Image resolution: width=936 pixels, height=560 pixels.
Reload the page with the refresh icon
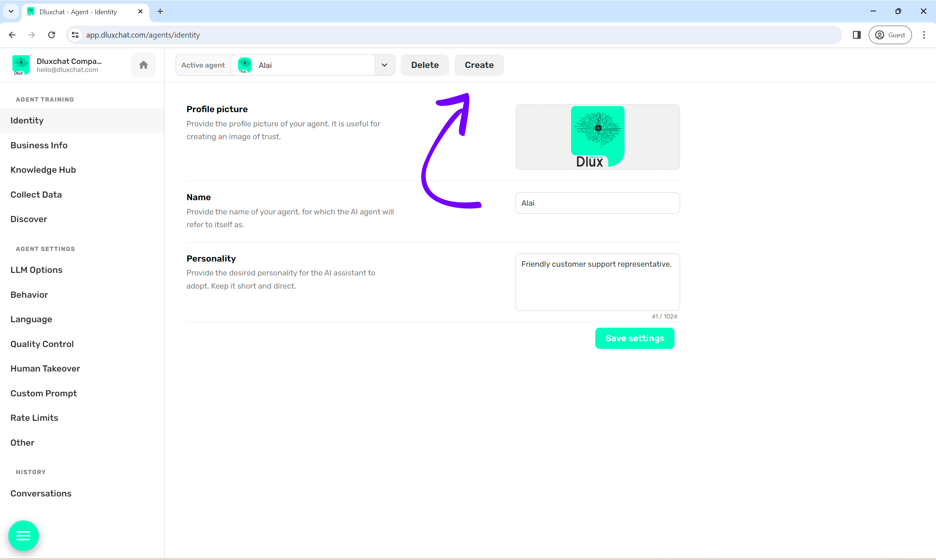click(52, 35)
